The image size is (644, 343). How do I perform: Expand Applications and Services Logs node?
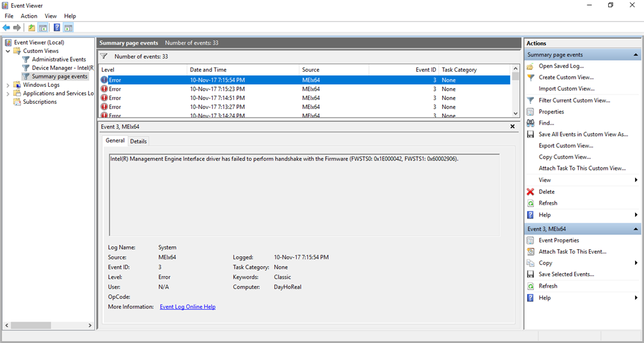point(8,94)
